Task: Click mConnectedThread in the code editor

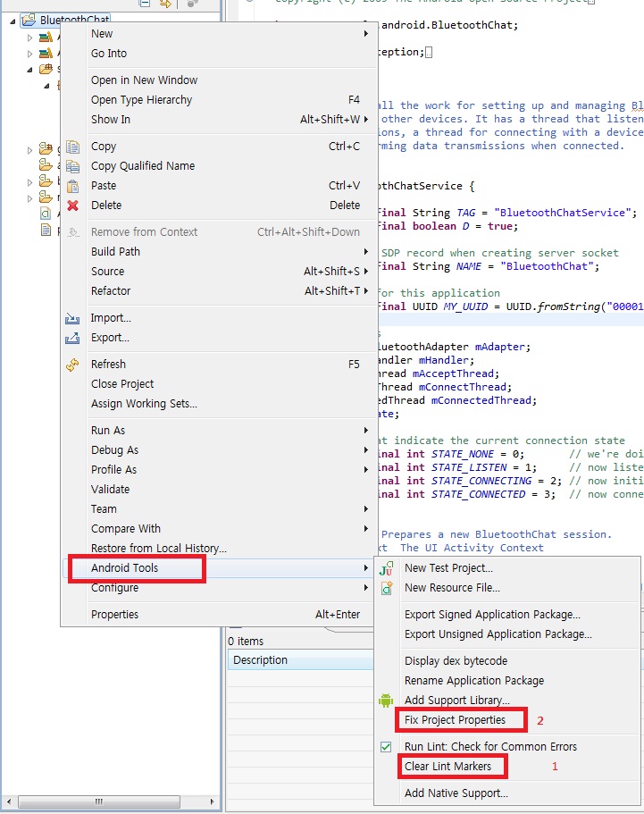Action: [481, 401]
